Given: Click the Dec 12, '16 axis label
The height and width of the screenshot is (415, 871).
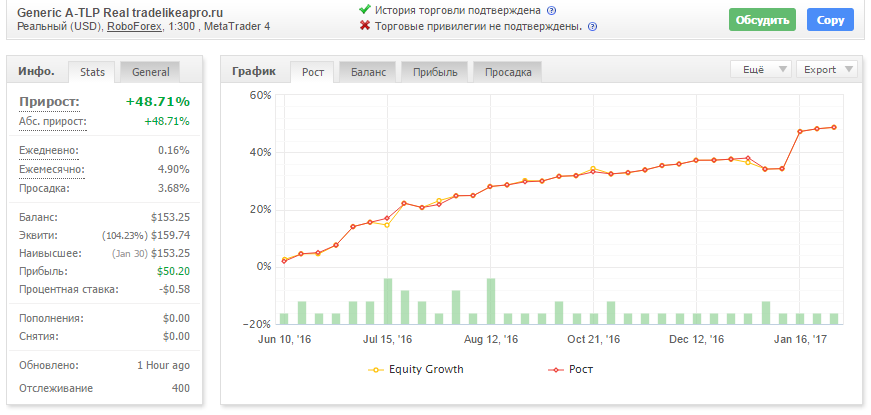Looking at the screenshot, I should coord(697,339).
